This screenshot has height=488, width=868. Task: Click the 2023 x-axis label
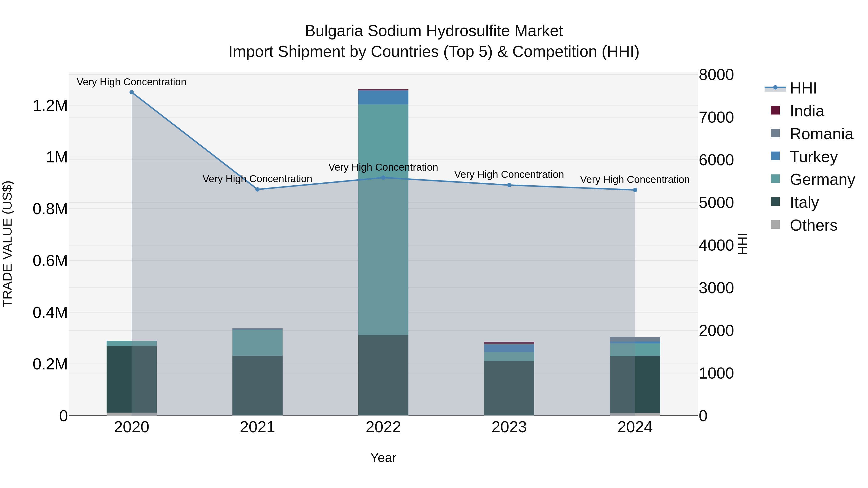[x=509, y=427]
